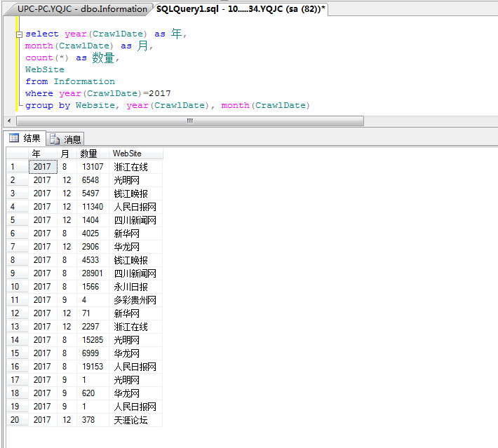Click the 多彩贵州网 cell

coord(135,300)
